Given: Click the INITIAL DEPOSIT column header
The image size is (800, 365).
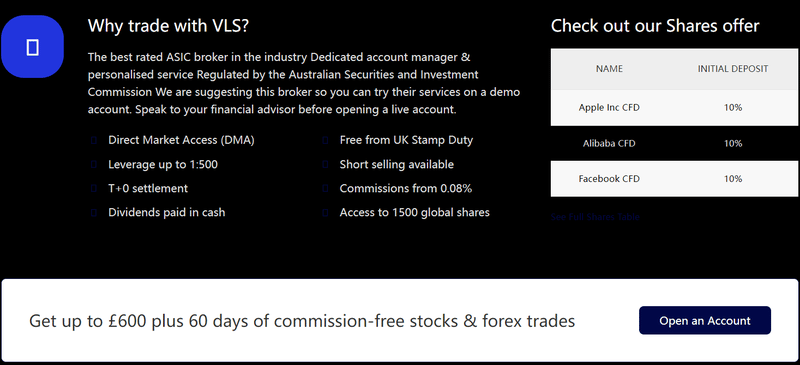Looking at the screenshot, I should point(733,69).
